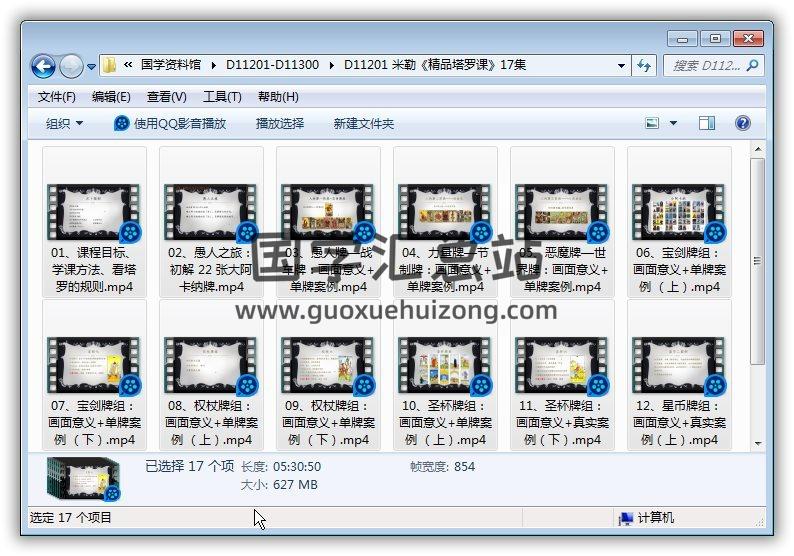The height and width of the screenshot is (556, 794).
Task: Maximize the Explorer window
Action: coord(715,39)
